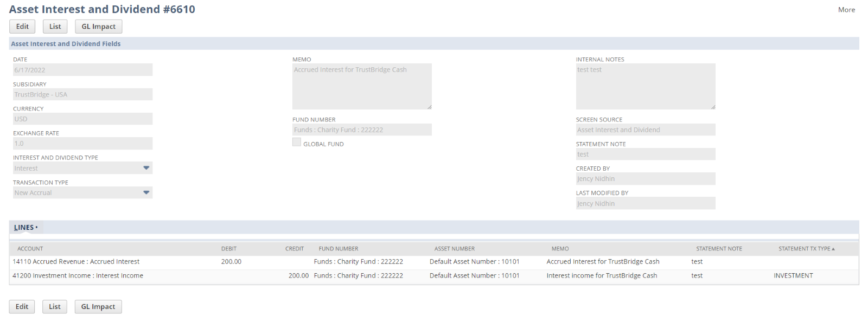This screenshot has height=329, width=868.
Task: Click the Date field
Action: coord(82,70)
